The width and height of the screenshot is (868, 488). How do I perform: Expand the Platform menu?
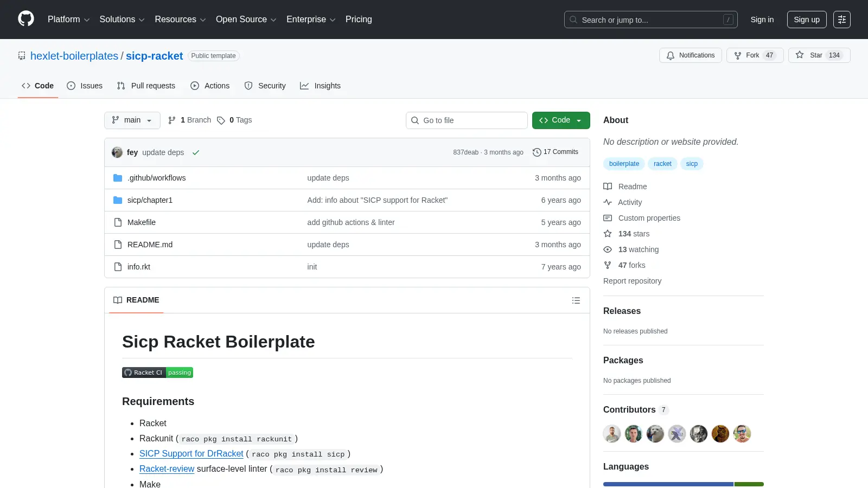click(68, 20)
